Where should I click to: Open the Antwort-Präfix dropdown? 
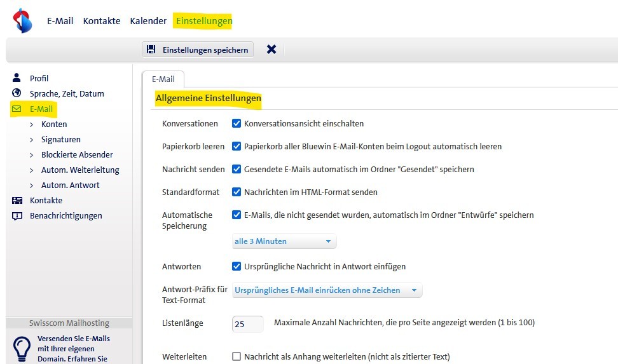coord(326,290)
